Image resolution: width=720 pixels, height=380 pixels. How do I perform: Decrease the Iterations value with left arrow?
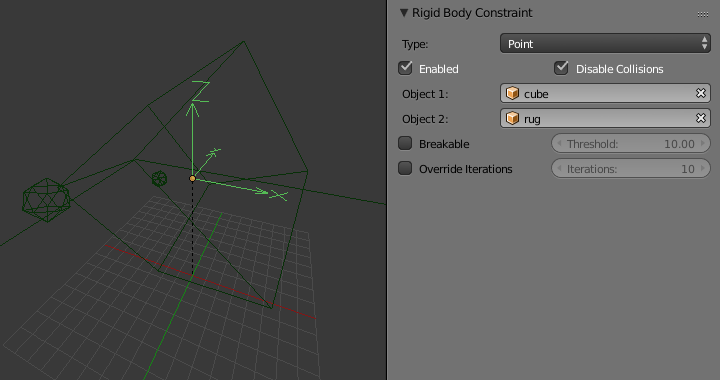click(559, 168)
